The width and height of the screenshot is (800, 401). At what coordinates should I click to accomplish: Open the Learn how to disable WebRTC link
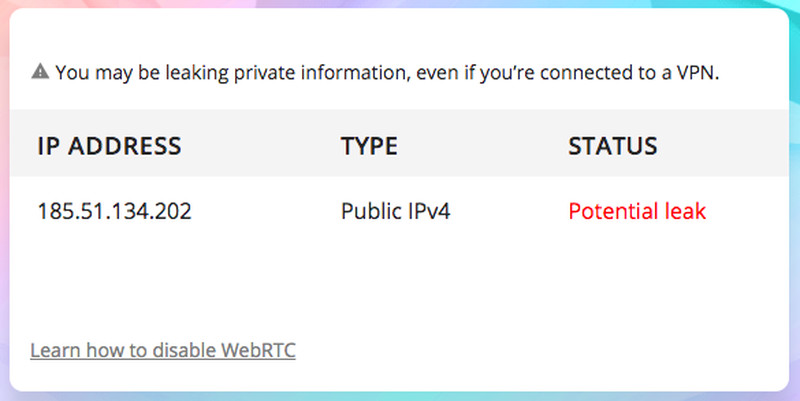coord(163,350)
